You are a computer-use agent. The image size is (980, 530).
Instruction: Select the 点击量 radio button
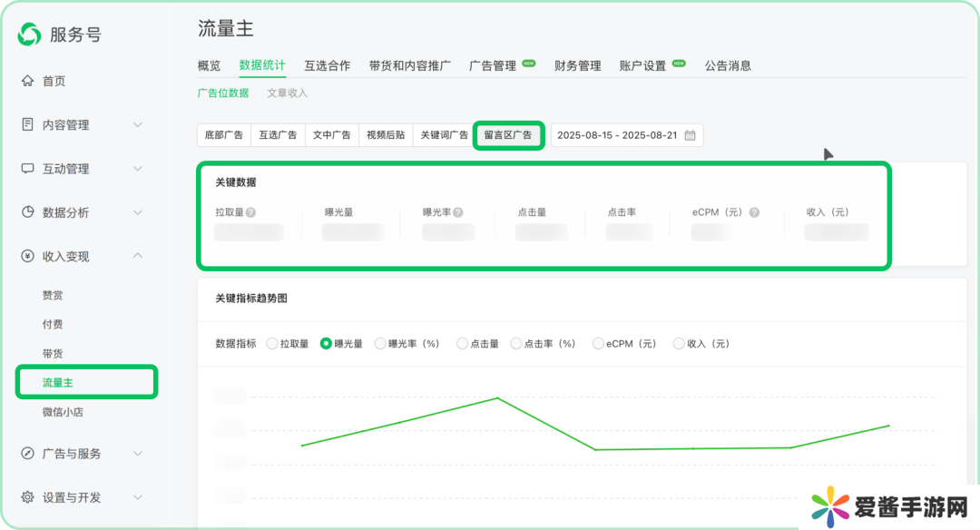[x=462, y=344]
